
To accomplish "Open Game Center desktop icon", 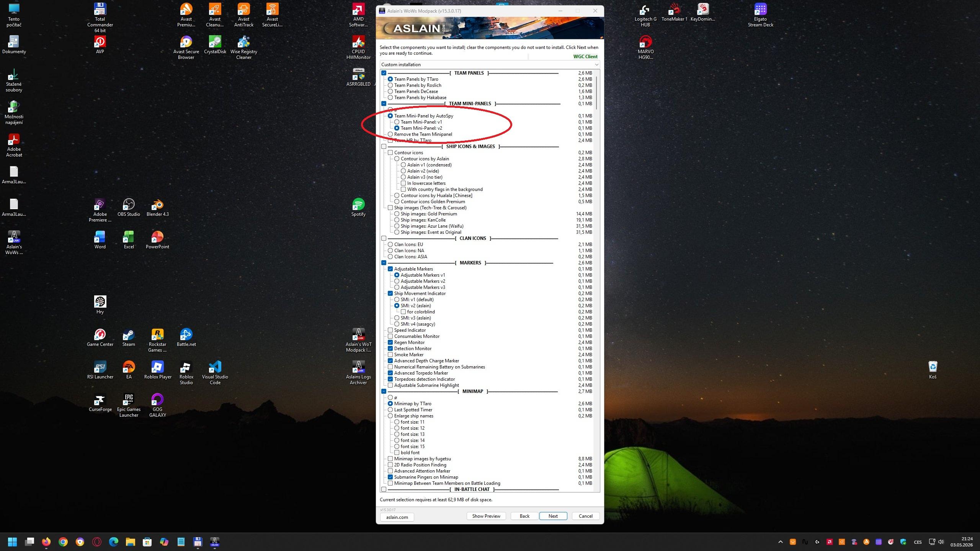I will (x=100, y=337).
